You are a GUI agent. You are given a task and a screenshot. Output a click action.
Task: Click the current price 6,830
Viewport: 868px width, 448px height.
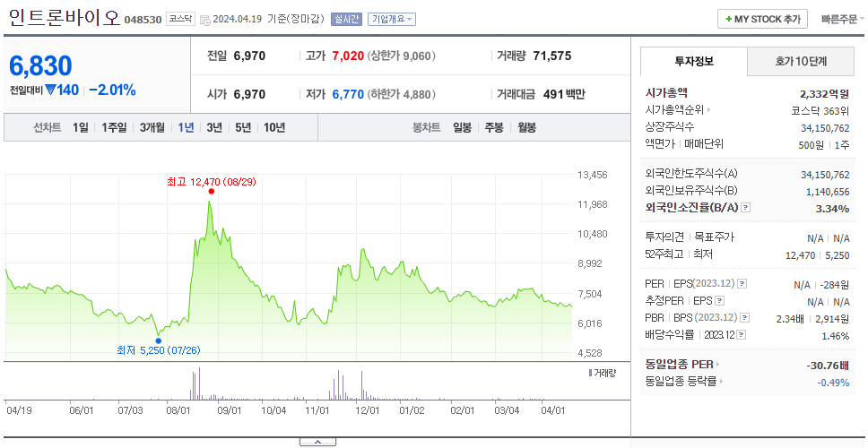pos(41,66)
